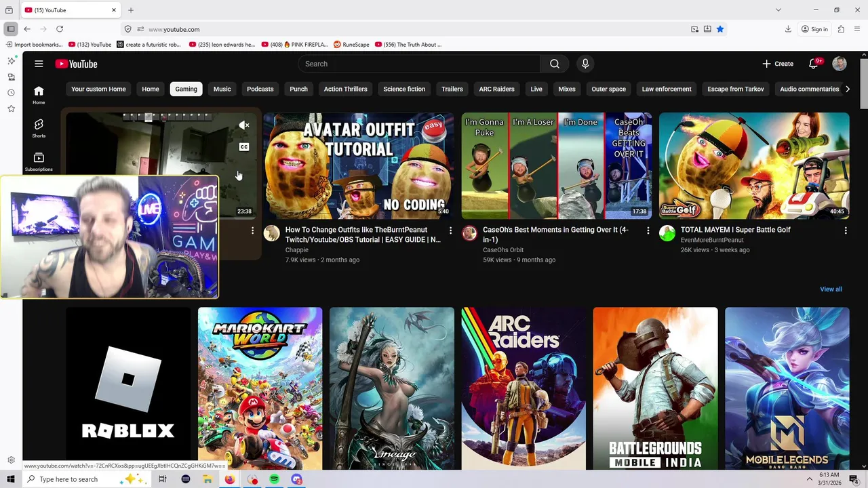Select the Law enforcement chip

tap(667, 89)
